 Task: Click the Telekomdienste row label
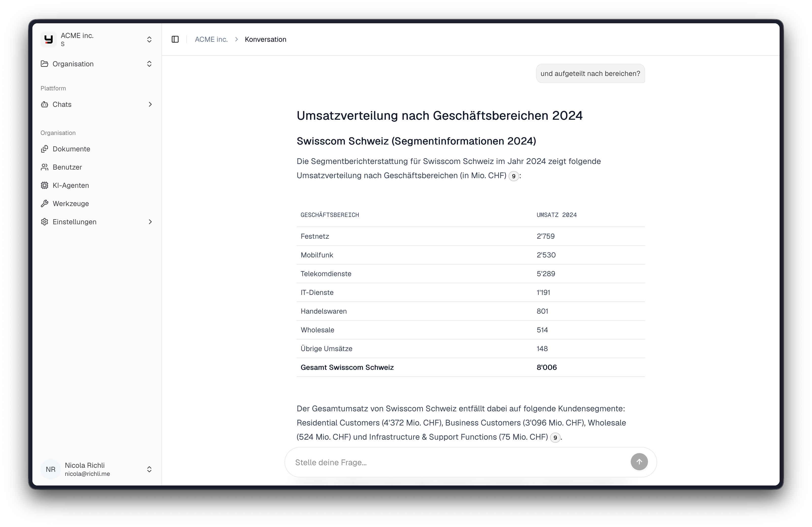(x=326, y=274)
